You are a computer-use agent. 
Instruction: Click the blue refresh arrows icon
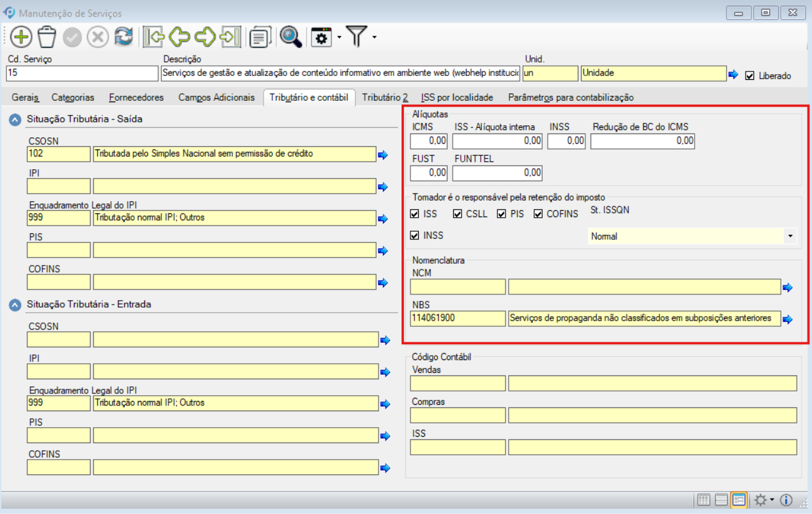[x=124, y=37]
